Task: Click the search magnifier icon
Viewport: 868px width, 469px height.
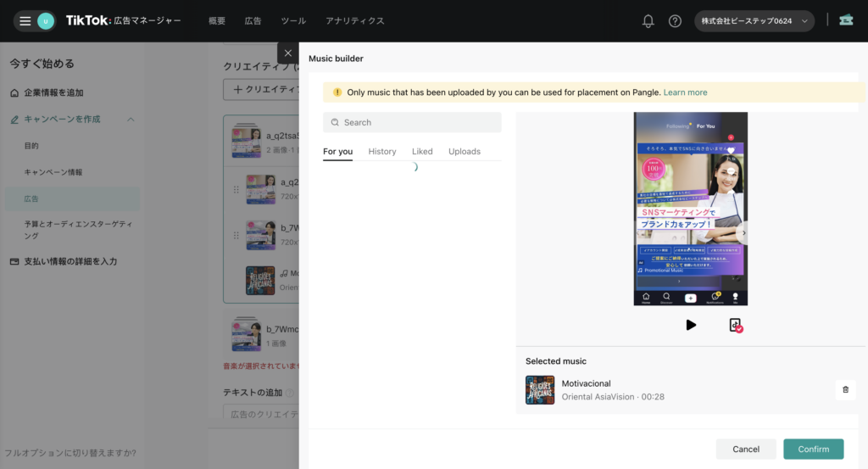Action: [x=335, y=122]
